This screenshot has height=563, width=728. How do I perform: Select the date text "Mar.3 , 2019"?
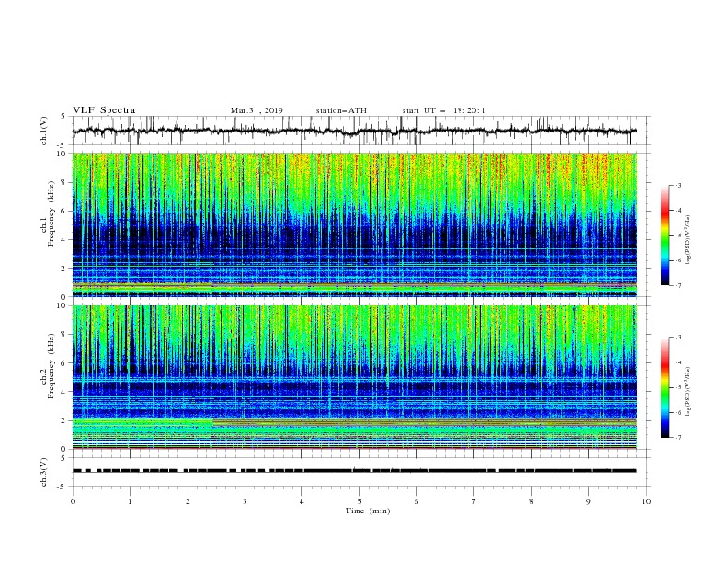click(x=256, y=110)
